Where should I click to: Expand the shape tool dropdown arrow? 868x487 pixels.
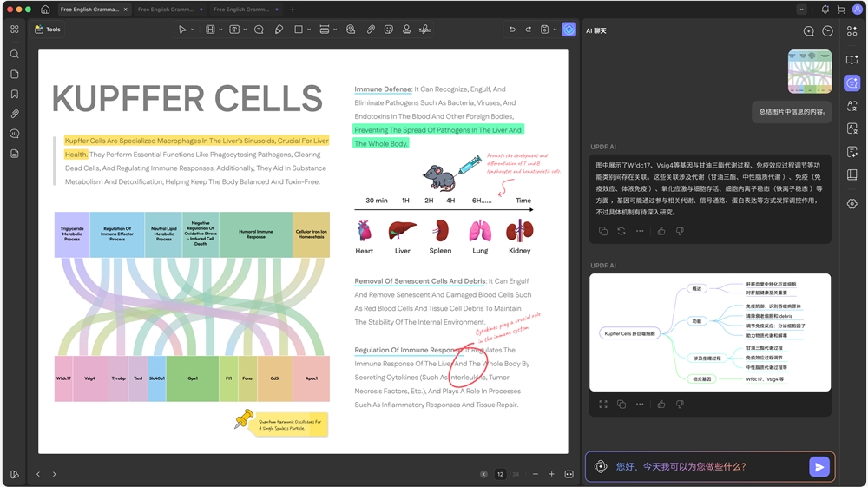309,30
